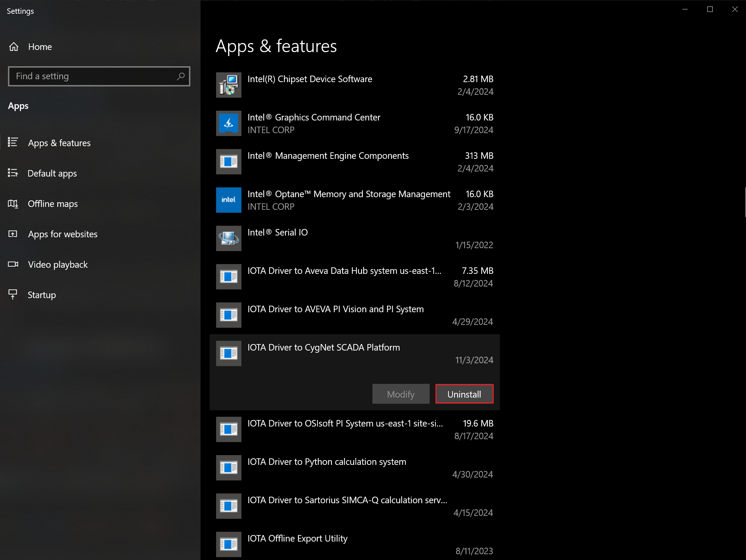Click the 11/3/2024 install date
746x560 pixels.
(x=474, y=360)
